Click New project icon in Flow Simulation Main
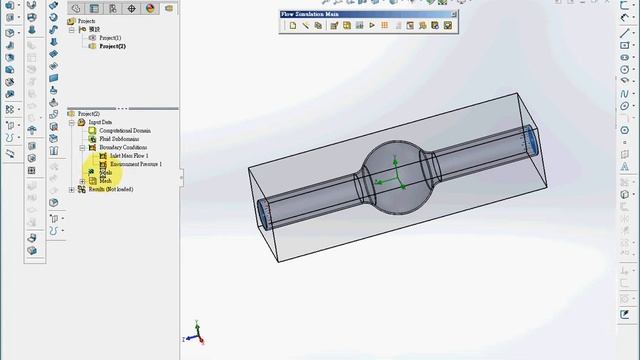640x360 pixels. 293,26
